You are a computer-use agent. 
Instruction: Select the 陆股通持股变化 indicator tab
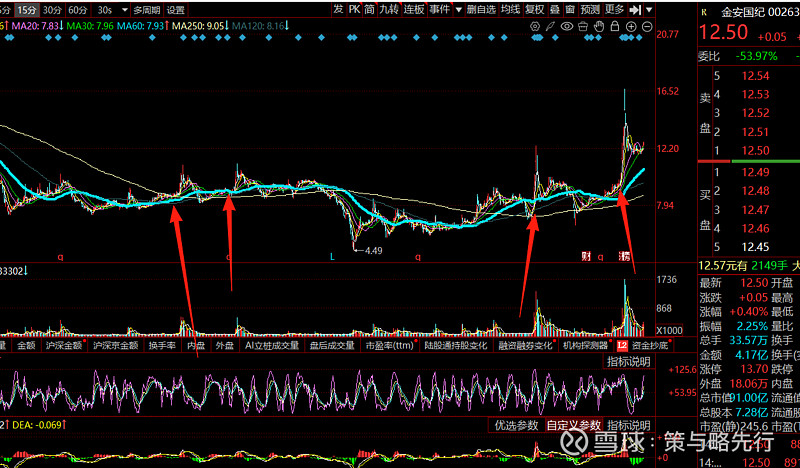(x=456, y=346)
